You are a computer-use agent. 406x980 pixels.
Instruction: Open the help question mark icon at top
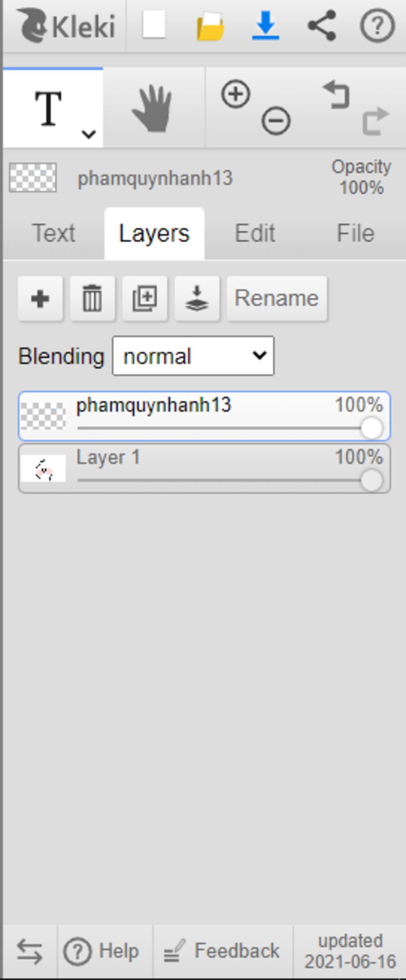[377, 26]
